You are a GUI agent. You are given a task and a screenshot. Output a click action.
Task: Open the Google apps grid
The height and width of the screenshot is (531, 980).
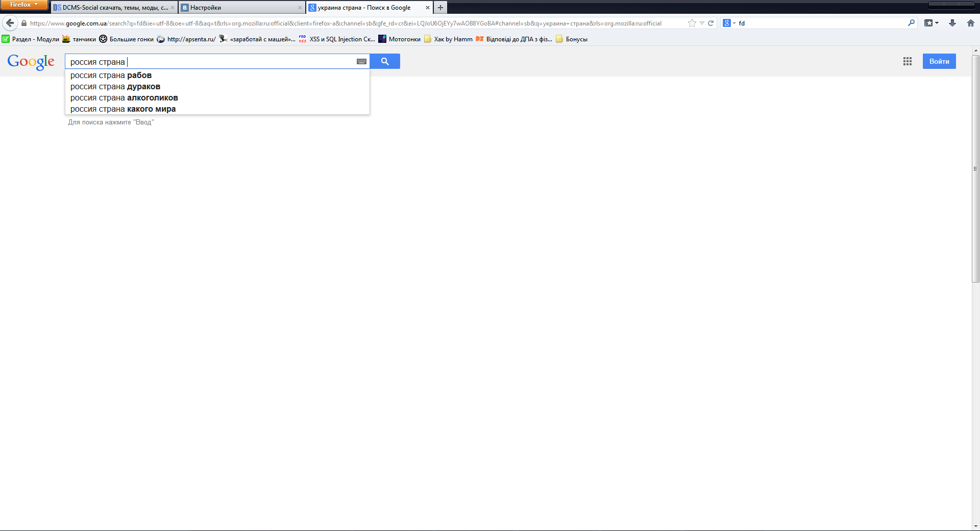pos(907,61)
